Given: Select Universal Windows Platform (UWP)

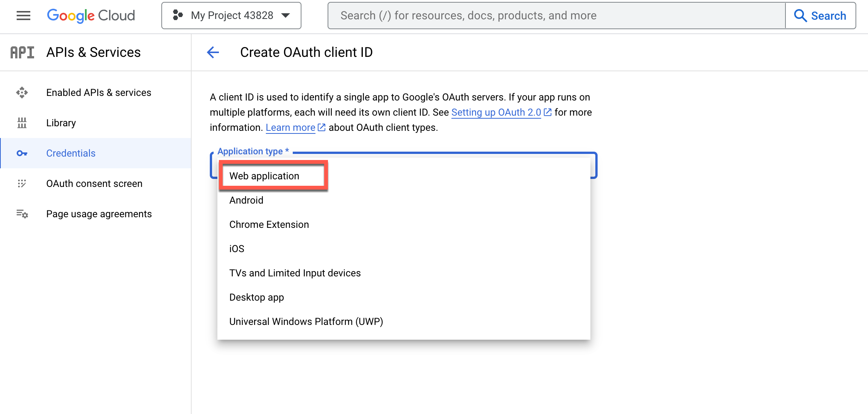Looking at the screenshot, I should [404, 321].
